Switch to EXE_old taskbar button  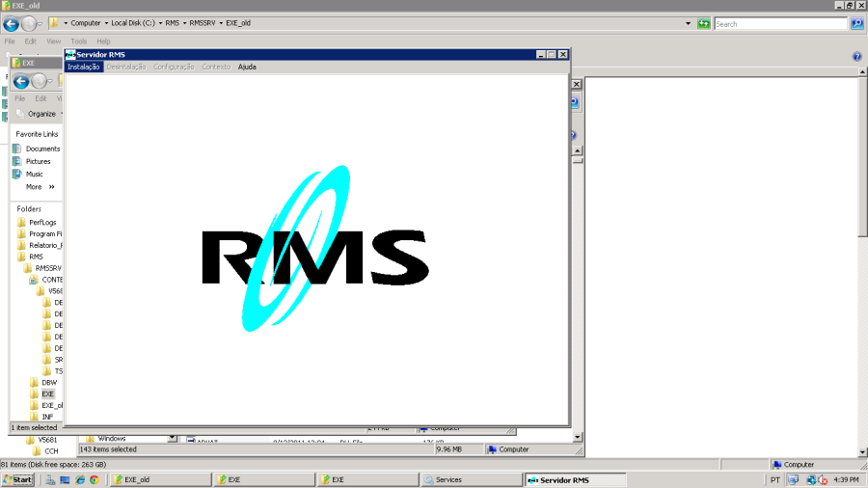point(160,479)
